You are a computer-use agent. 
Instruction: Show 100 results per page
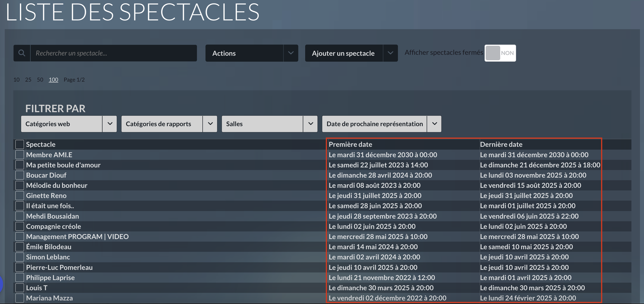point(53,79)
